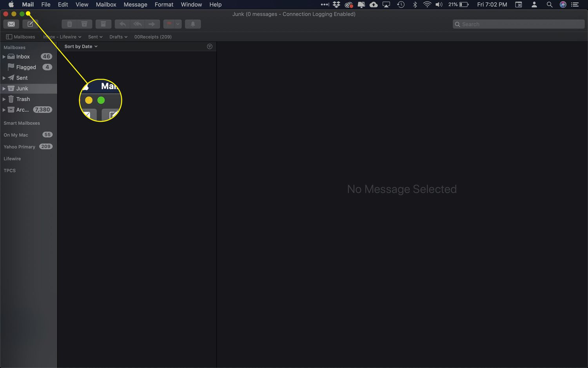Click the Reply All toolbar icon
The image size is (588, 368).
tap(137, 24)
